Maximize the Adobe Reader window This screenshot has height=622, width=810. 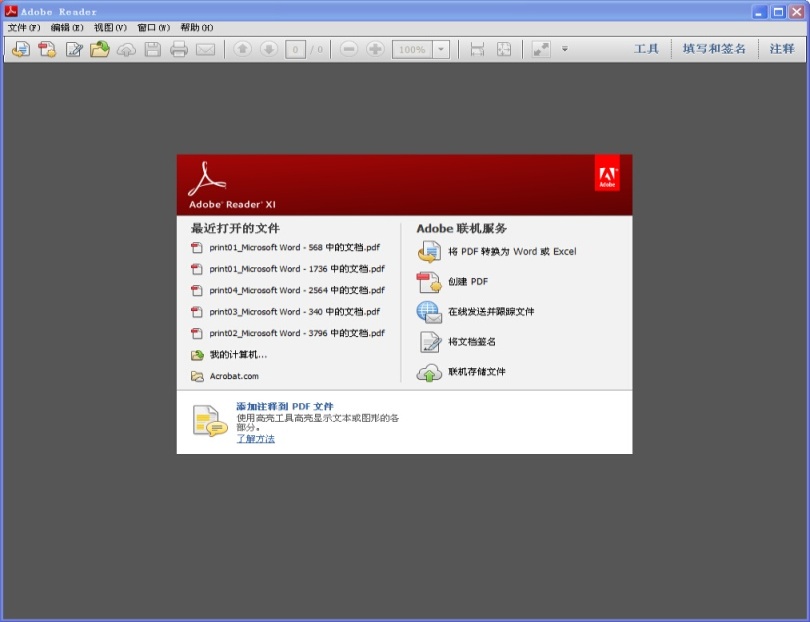[778, 12]
